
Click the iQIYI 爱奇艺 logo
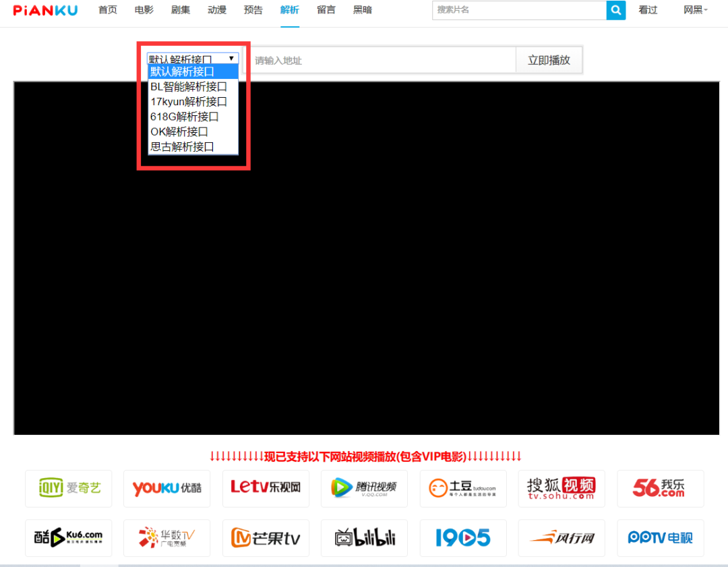click(x=69, y=488)
